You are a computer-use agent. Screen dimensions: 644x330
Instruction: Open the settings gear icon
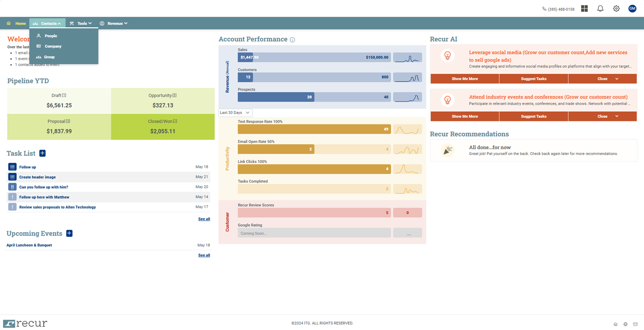(616, 8)
